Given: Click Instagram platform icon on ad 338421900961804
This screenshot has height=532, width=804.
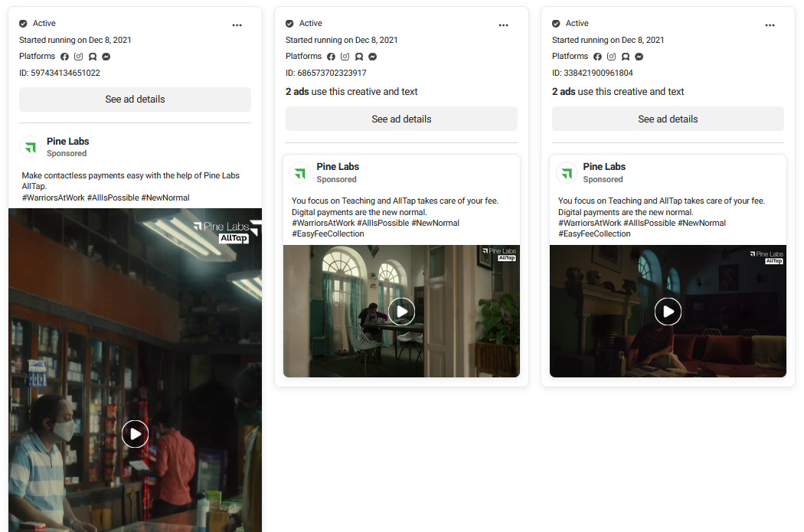Looking at the screenshot, I should pyautogui.click(x=611, y=57).
